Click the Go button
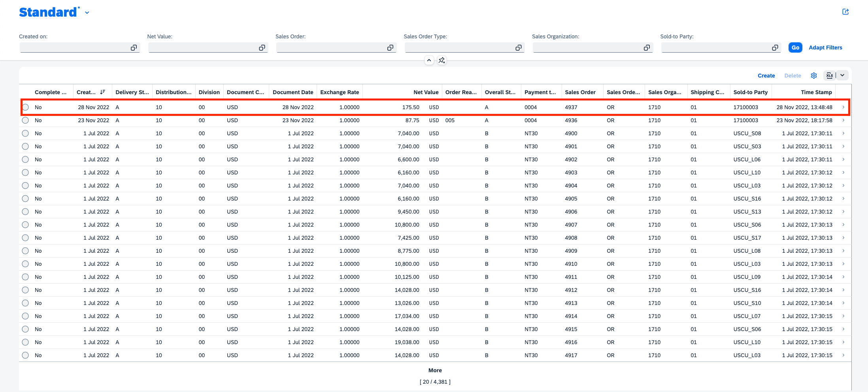The height and width of the screenshot is (392, 868). tap(795, 47)
